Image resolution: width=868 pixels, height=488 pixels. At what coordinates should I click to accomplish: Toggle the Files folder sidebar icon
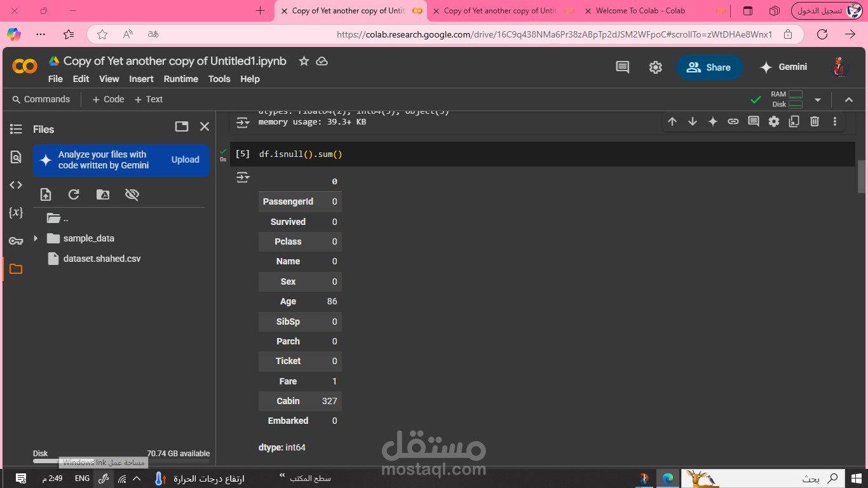[16, 269]
